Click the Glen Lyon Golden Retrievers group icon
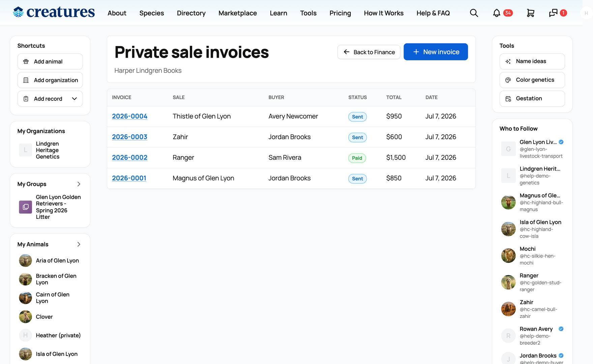The height and width of the screenshot is (364, 593). [25, 207]
